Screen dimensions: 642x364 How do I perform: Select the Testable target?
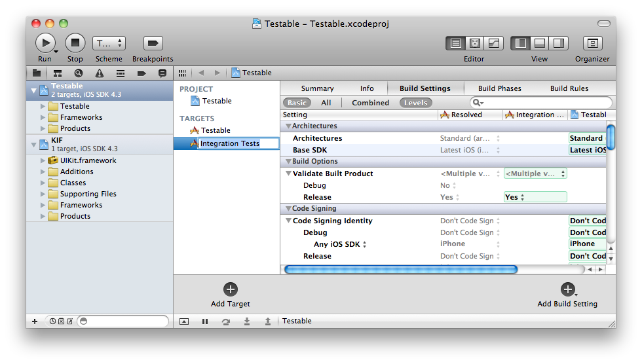(216, 130)
